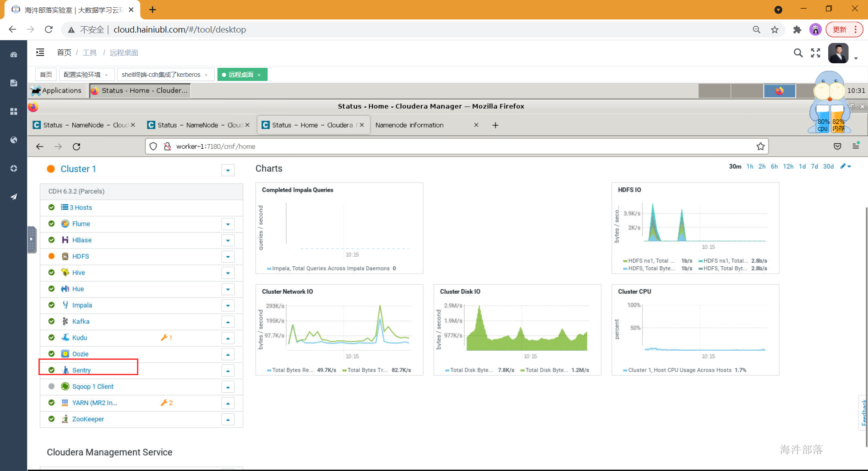
Task: Click Chrome 更新 update button
Action: coord(844,29)
